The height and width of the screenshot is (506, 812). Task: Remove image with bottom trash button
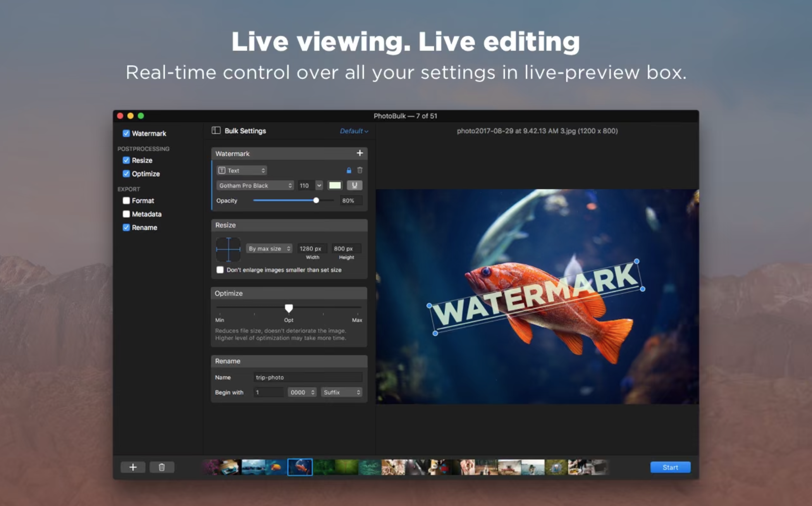point(162,467)
